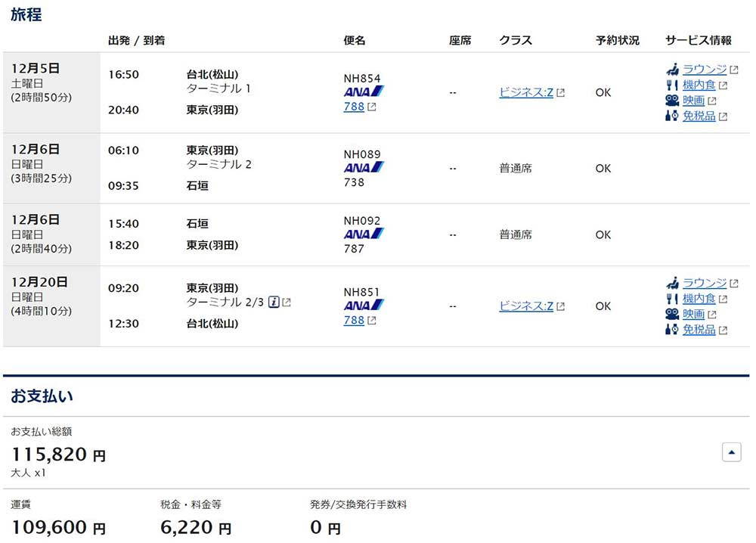Image resolution: width=756 pixels, height=543 pixels.
Task: Click the duty-free perfume icon for NH854
Action: 670,116
